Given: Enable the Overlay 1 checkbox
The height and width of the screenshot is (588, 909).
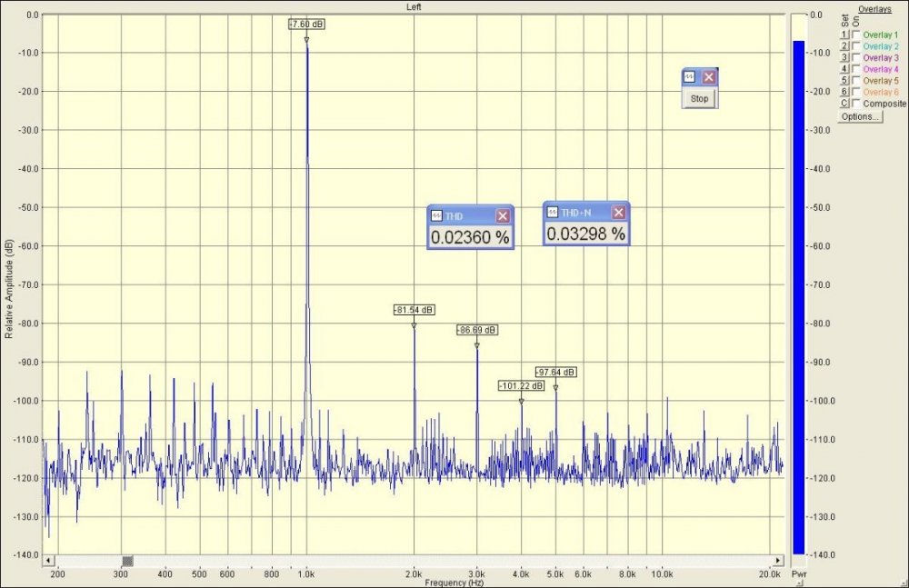Looking at the screenshot, I should [x=856, y=35].
